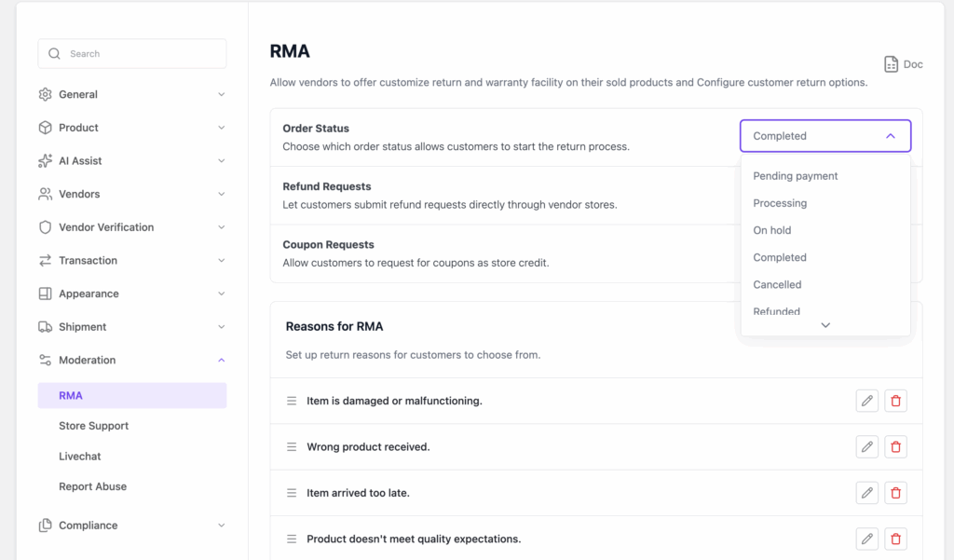Open AI Assist via its sidebar icon
The height and width of the screenshot is (560, 954).
(43, 160)
